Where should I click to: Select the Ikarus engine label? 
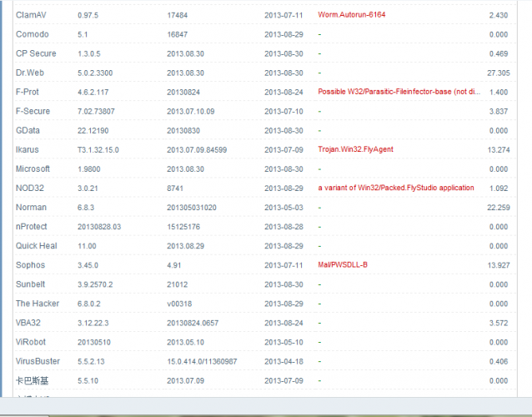click(x=28, y=149)
